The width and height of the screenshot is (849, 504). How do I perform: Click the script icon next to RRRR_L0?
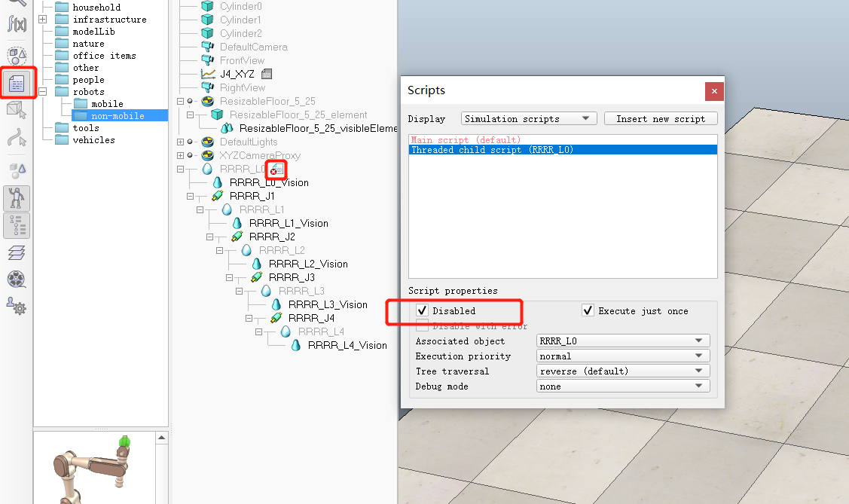(276, 169)
